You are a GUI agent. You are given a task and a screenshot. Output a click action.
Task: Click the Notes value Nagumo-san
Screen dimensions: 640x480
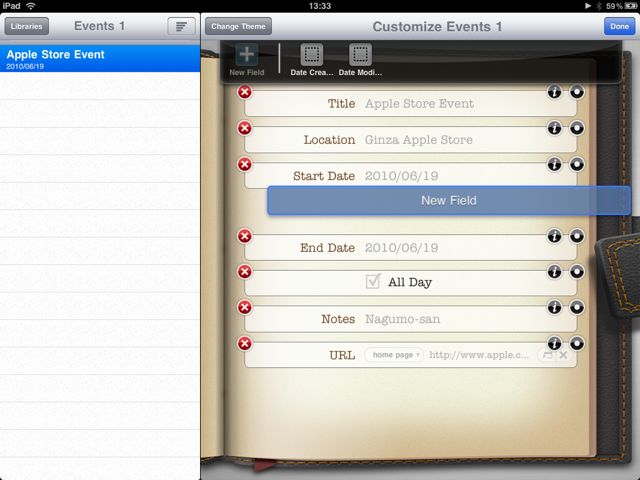402,319
